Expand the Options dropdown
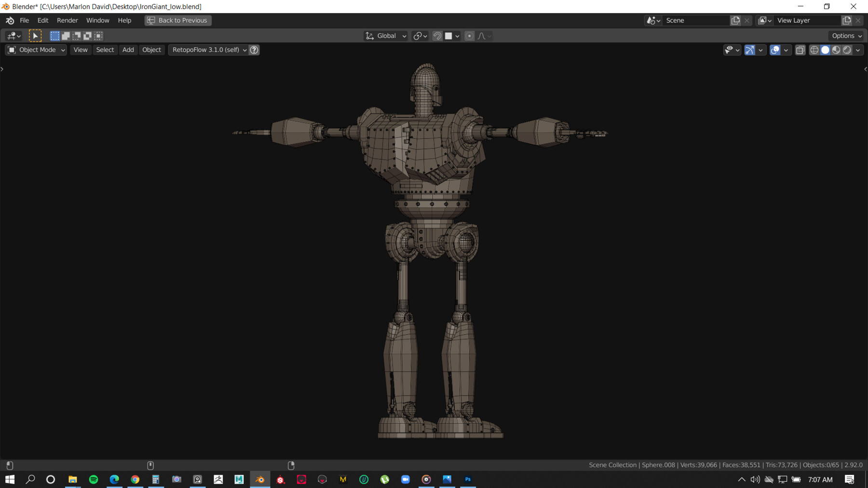Viewport: 868px width, 488px height. click(846, 36)
